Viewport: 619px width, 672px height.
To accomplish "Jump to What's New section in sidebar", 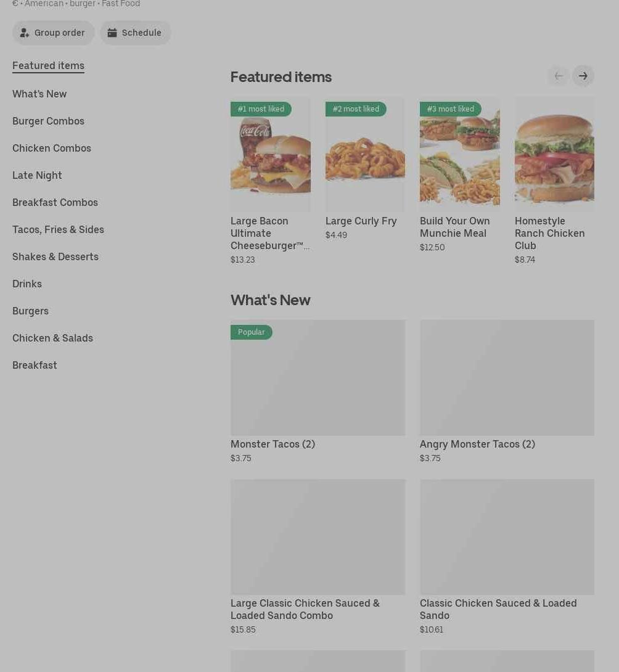I will pos(39,94).
